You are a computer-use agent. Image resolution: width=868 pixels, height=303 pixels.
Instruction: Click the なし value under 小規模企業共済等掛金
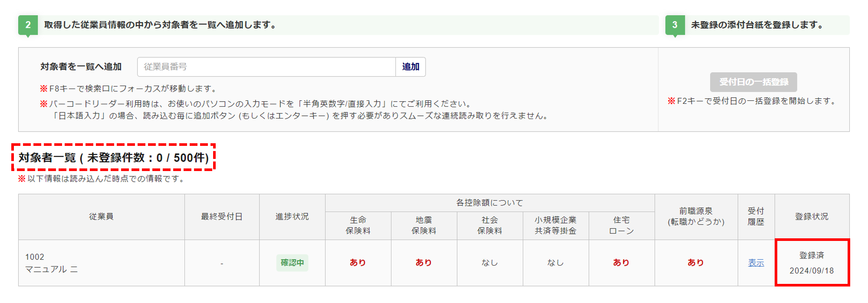click(556, 263)
